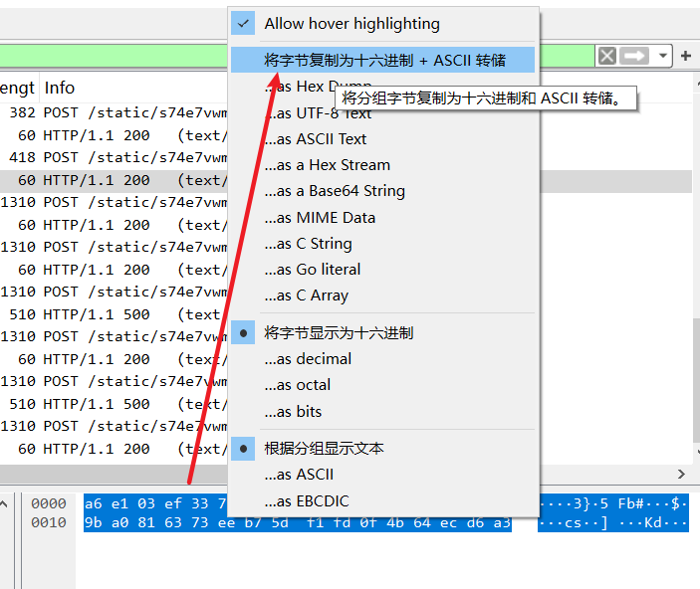Choose ...as C Array copy option

click(382, 294)
